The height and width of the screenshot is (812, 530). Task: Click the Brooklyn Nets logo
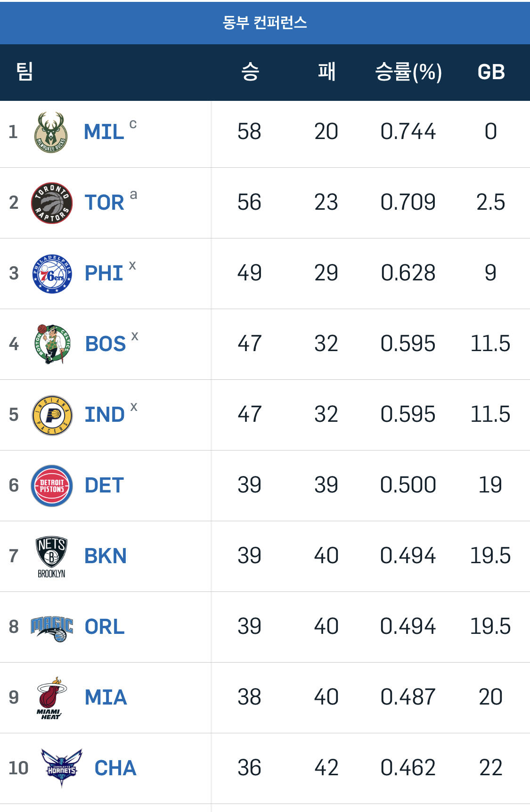pyautogui.click(x=51, y=557)
